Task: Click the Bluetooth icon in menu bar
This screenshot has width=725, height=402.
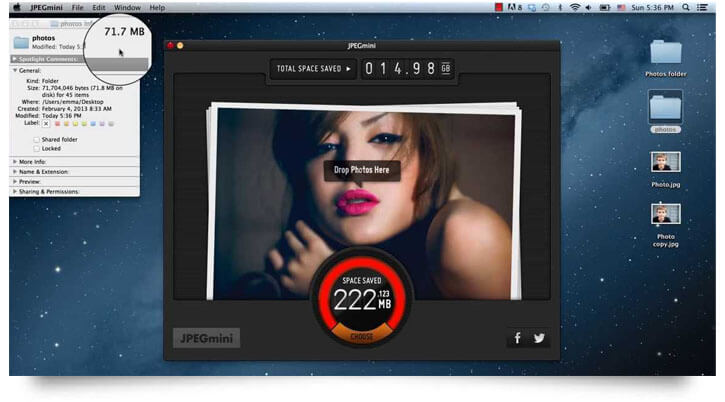Action: pos(560,7)
